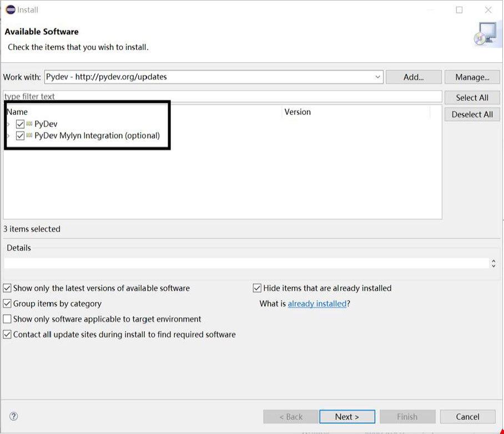Click the Name column header
Viewport: 504px width, 434px height.
click(144, 112)
